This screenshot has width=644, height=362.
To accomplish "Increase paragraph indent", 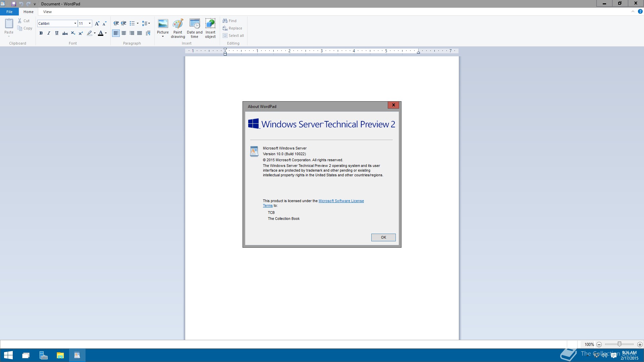I will click(123, 23).
